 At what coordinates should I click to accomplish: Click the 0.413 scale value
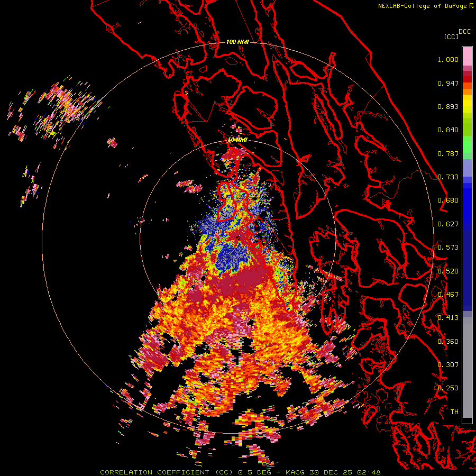(x=448, y=318)
